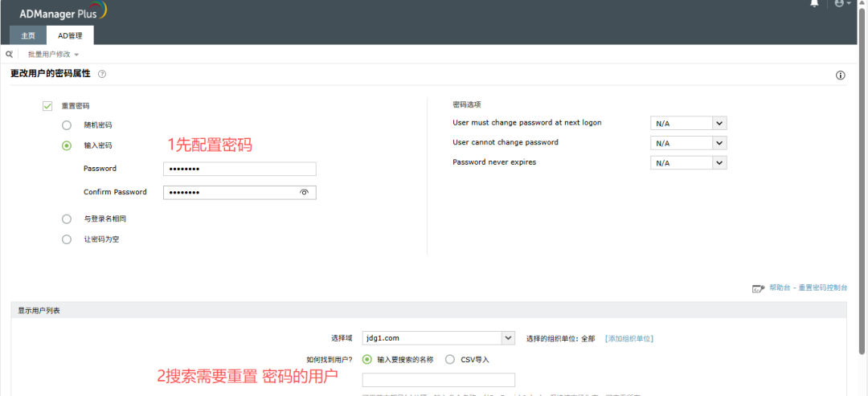Viewport: 868px width, 396px height.
Task: Expand the 批量用户修改 dropdown menu
Action: click(54, 54)
